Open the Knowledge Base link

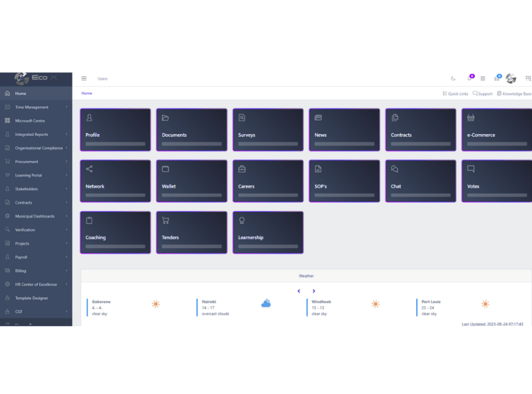click(x=514, y=94)
